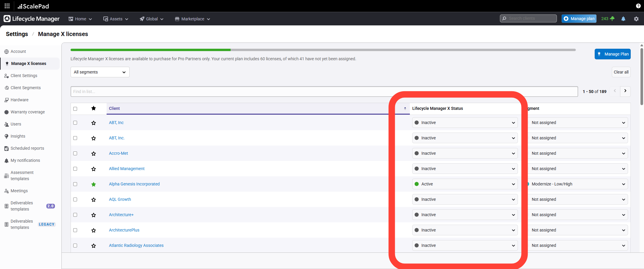Focus the Find in list field
The image size is (644, 269).
[324, 92]
